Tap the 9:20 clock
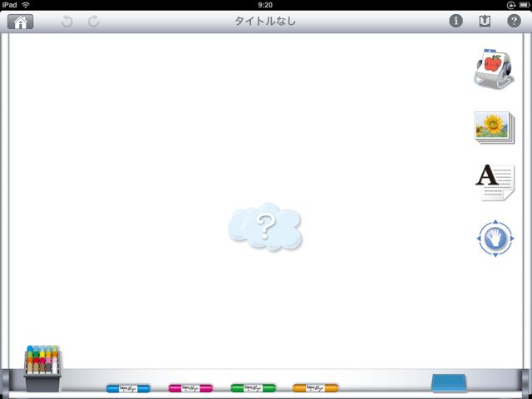 (265, 5)
